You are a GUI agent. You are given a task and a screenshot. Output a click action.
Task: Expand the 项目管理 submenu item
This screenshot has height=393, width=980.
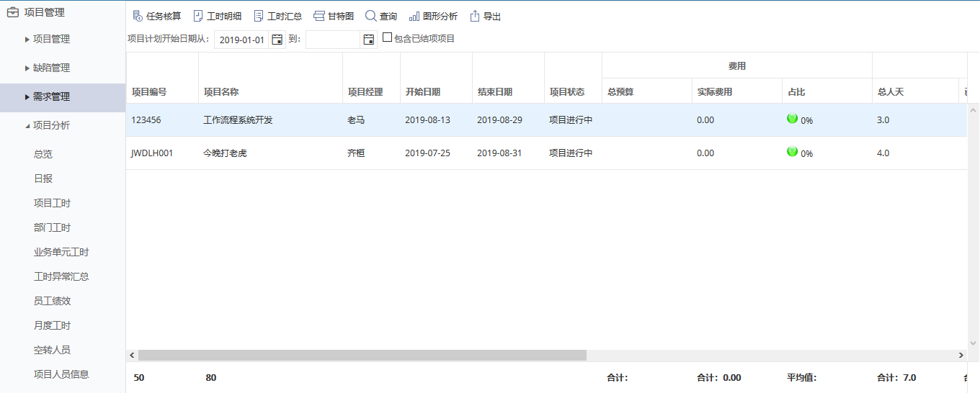pyautogui.click(x=27, y=39)
